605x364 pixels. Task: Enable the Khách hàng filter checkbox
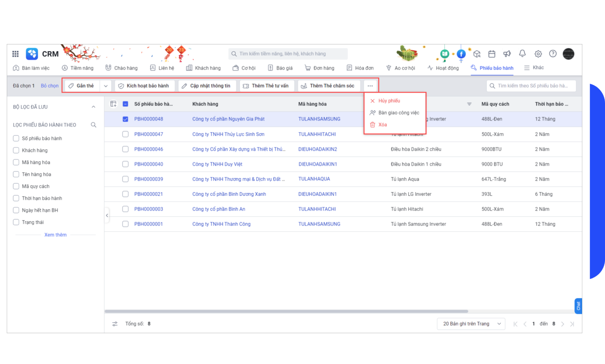pos(16,150)
